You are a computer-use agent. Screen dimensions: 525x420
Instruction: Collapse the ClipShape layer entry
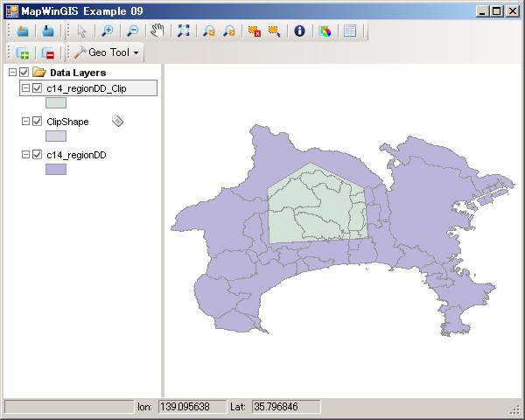click(x=25, y=122)
